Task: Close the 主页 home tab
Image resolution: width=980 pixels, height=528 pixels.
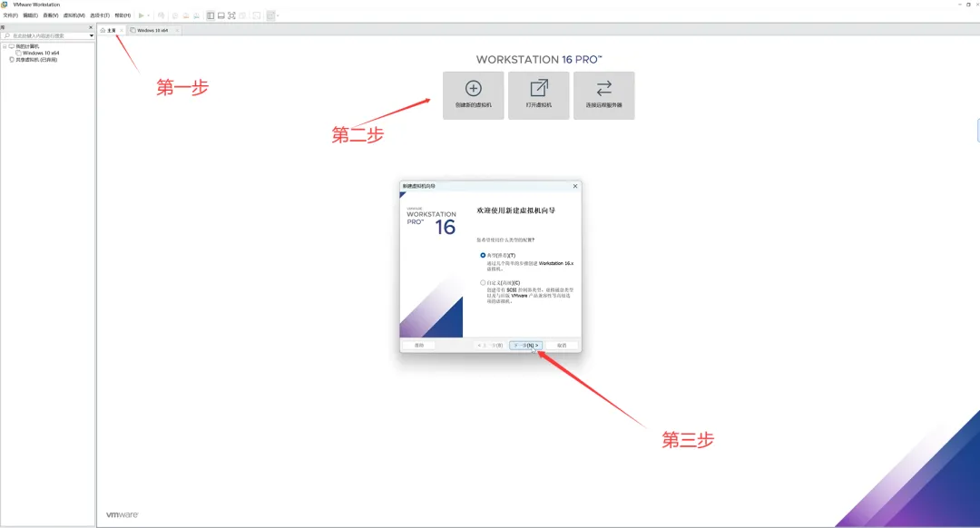Action: click(x=122, y=30)
